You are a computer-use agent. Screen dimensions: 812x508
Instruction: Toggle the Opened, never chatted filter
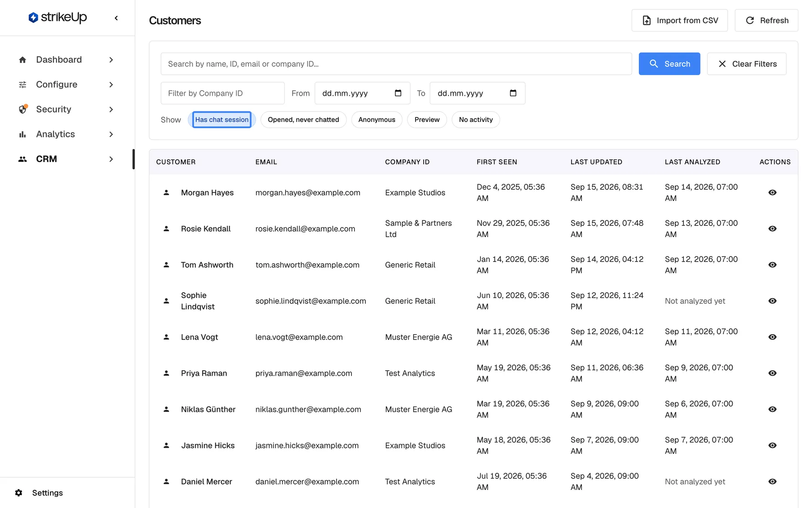coord(303,120)
